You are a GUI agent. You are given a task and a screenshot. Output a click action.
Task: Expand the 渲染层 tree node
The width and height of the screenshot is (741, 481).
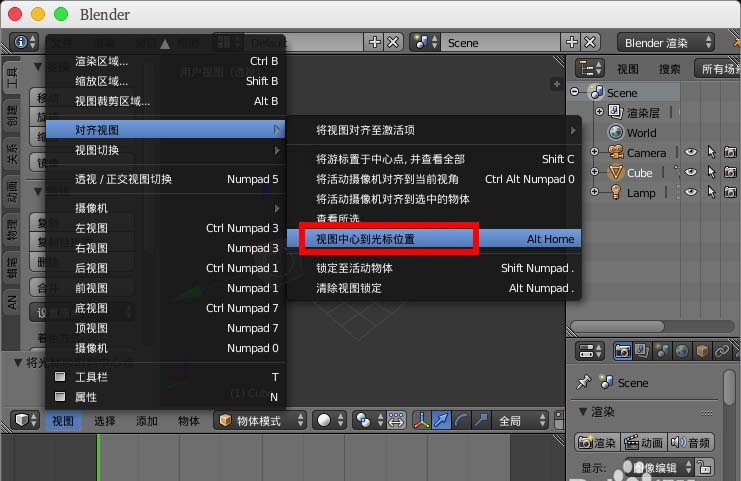599,112
